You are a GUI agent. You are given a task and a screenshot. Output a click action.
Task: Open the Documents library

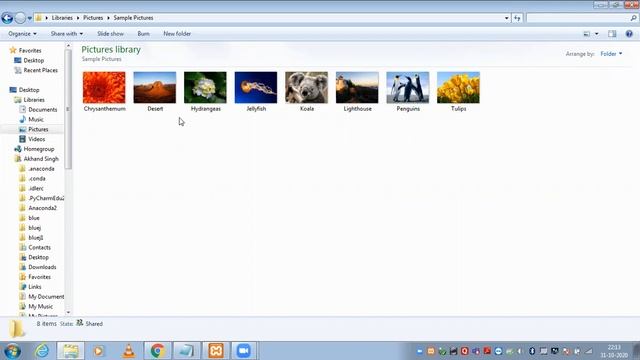coord(42,109)
